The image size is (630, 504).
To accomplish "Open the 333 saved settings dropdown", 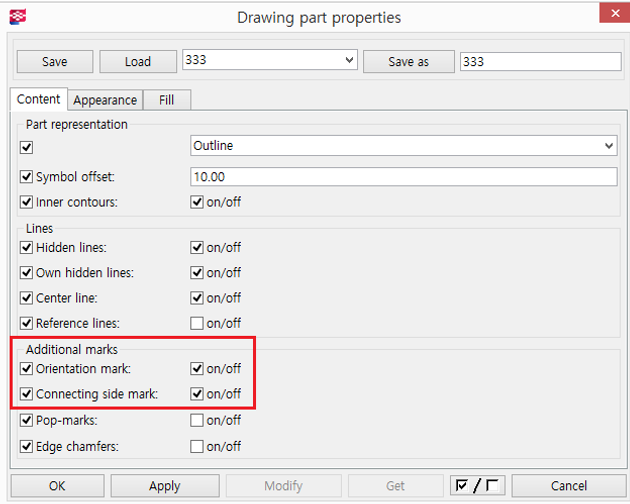I will (x=270, y=60).
